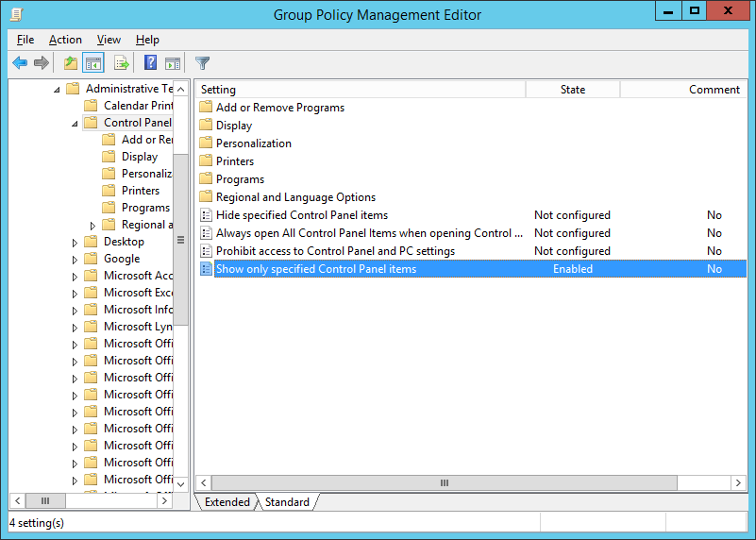Switch to the Extended tab
This screenshot has height=540, width=756.
click(x=227, y=502)
